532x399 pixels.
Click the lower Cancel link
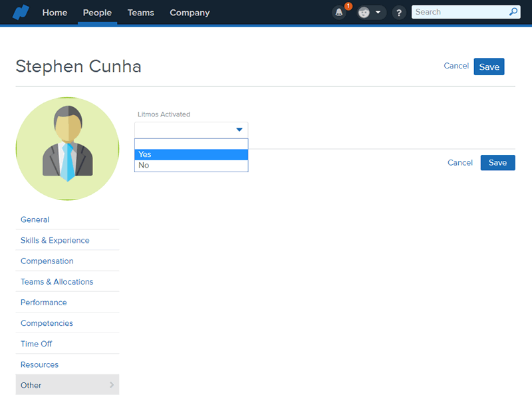(x=460, y=162)
